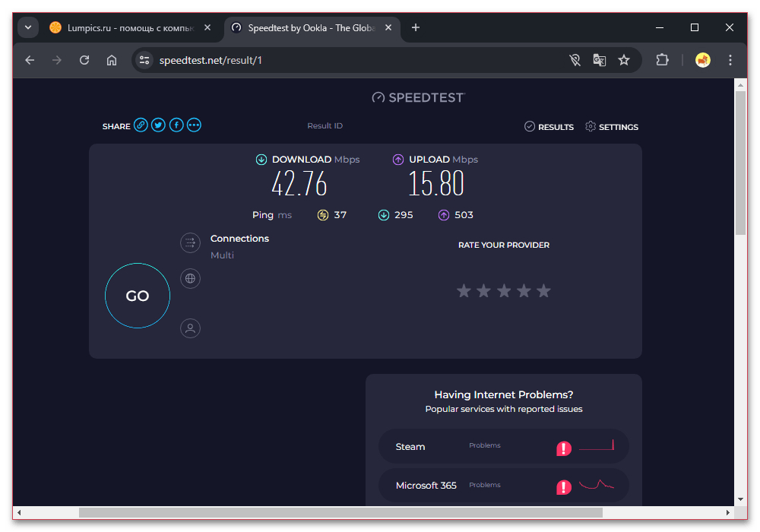This screenshot has width=760, height=532.
Task: Go to the home page
Action: pos(112,60)
